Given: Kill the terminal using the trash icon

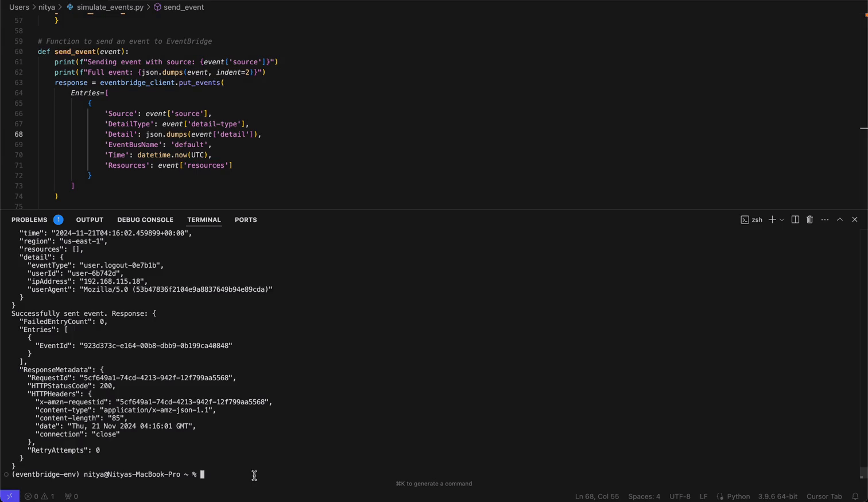Looking at the screenshot, I should 809,219.
